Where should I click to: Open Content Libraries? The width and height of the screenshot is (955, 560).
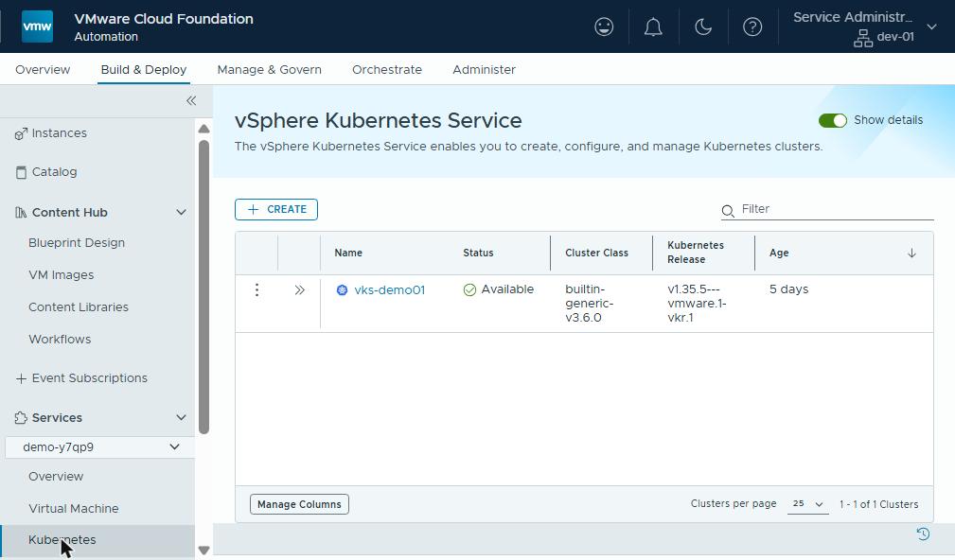[79, 307]
